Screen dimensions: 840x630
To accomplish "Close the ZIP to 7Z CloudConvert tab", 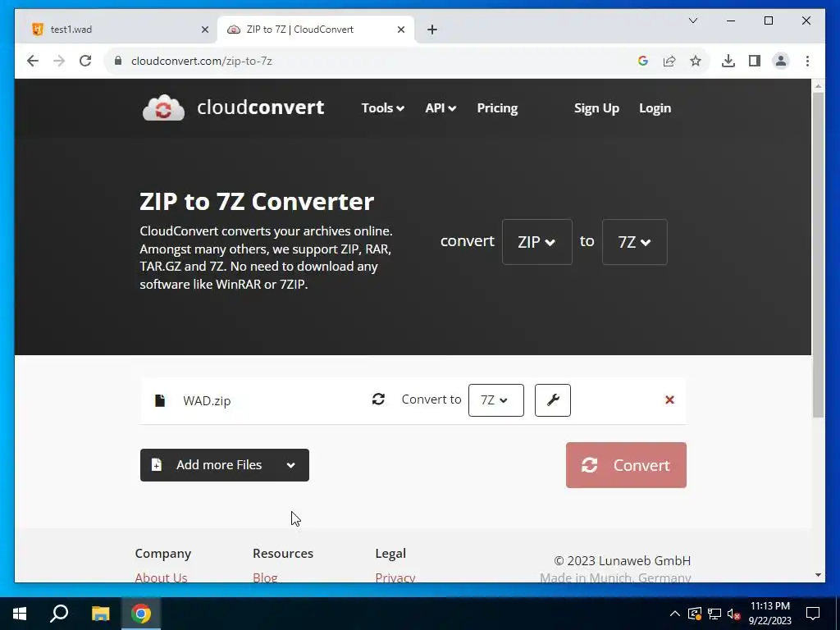I will click(x=400, y=30).
